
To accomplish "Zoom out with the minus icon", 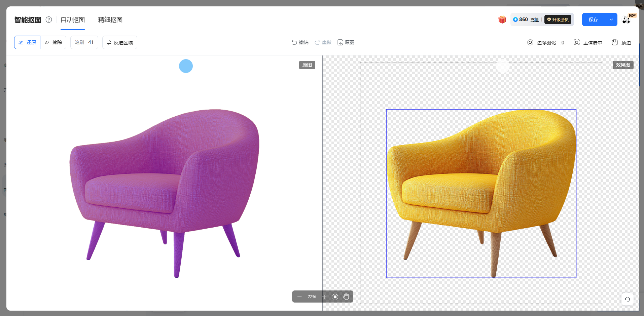I will 299,297.
